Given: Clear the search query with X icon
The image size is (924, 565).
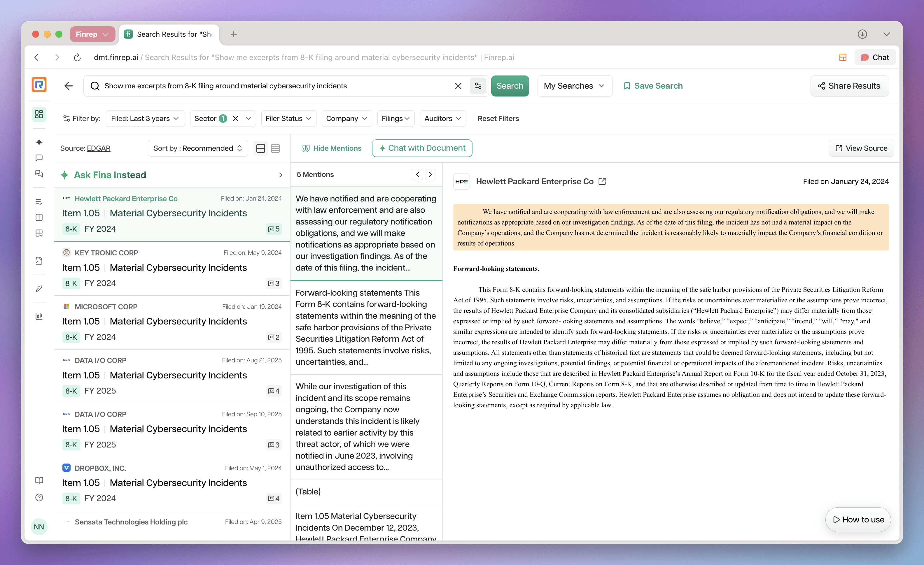Looking at the screenshot, I should (x=458, y=86).
